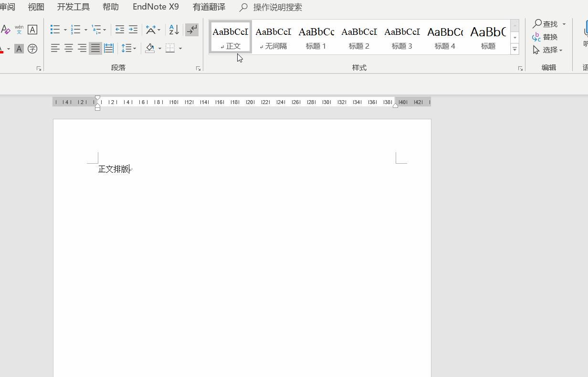Expand the borders dropdown arrow

point(180,48)
